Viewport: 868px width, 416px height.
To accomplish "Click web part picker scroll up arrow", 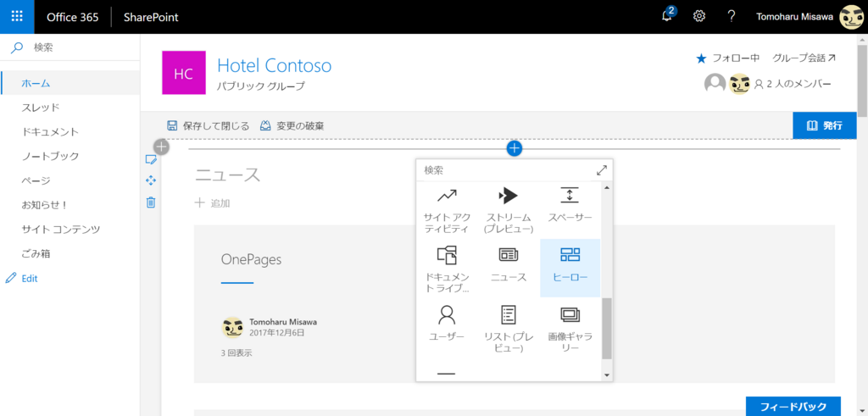I will [607, 188].
